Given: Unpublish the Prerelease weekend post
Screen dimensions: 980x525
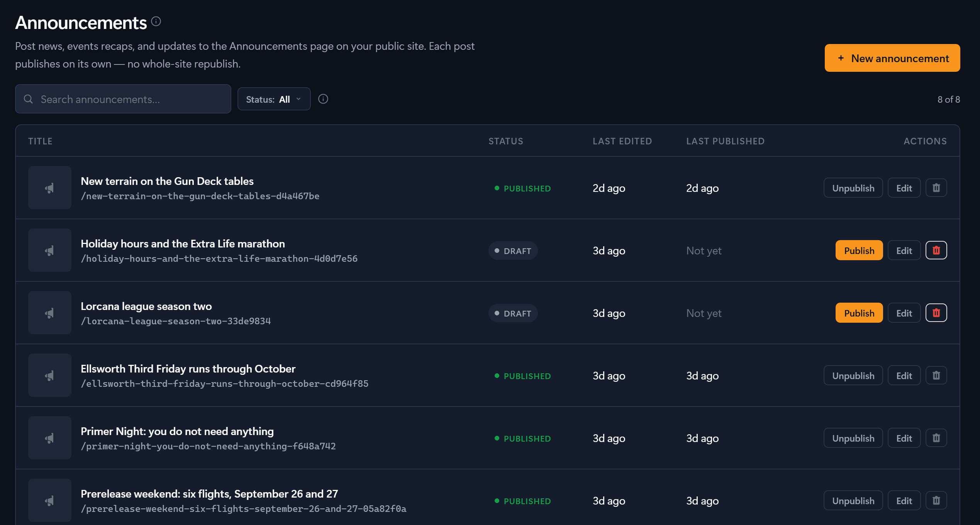Looking at the screenshot, I should pos(853,501).
